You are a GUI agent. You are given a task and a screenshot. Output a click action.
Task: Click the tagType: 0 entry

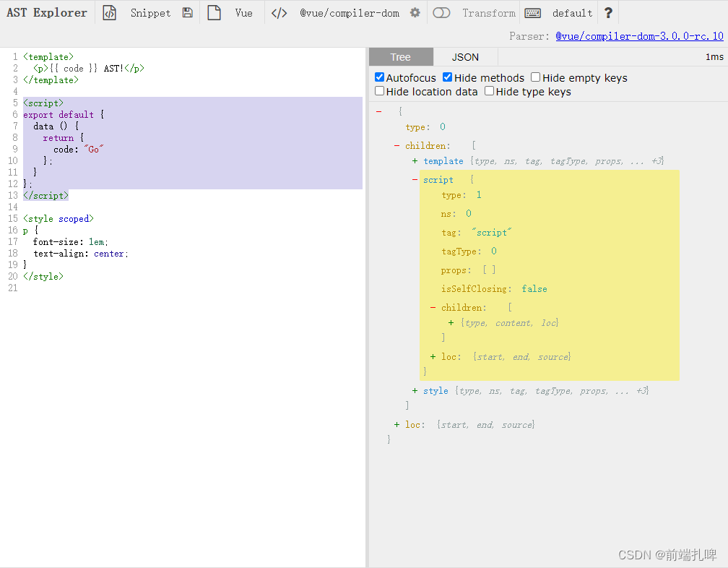pyautogui.click(x=469, y=251)
